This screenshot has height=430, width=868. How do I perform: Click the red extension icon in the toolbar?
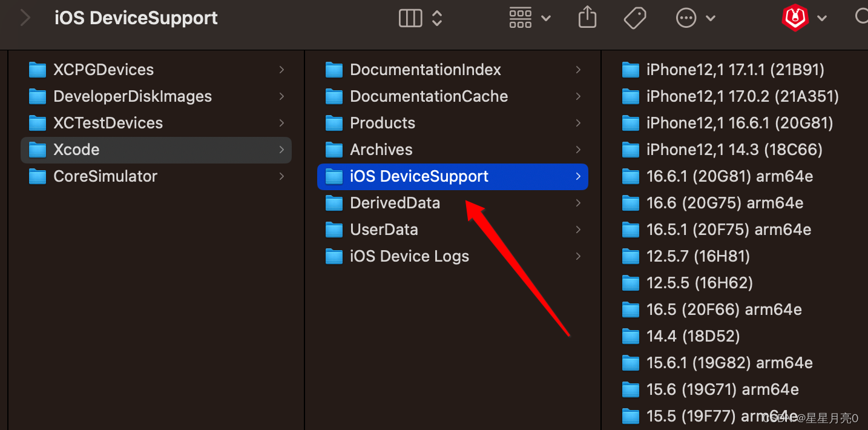795,18
